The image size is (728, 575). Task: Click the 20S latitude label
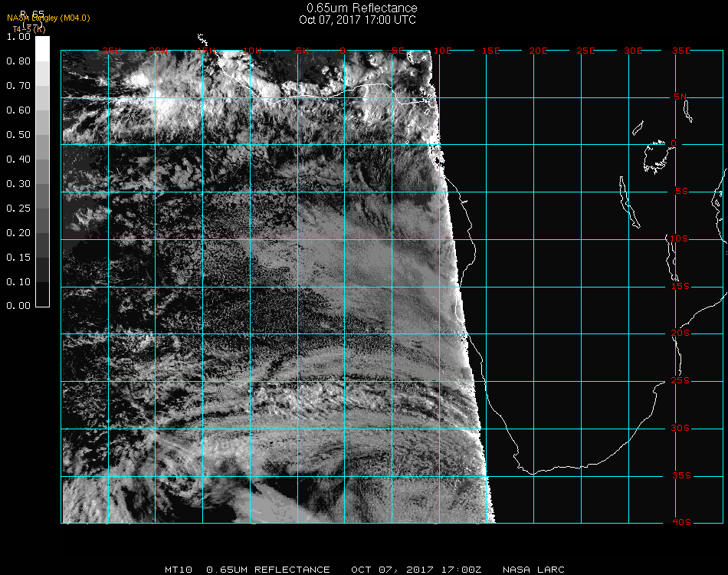[680, 333]
